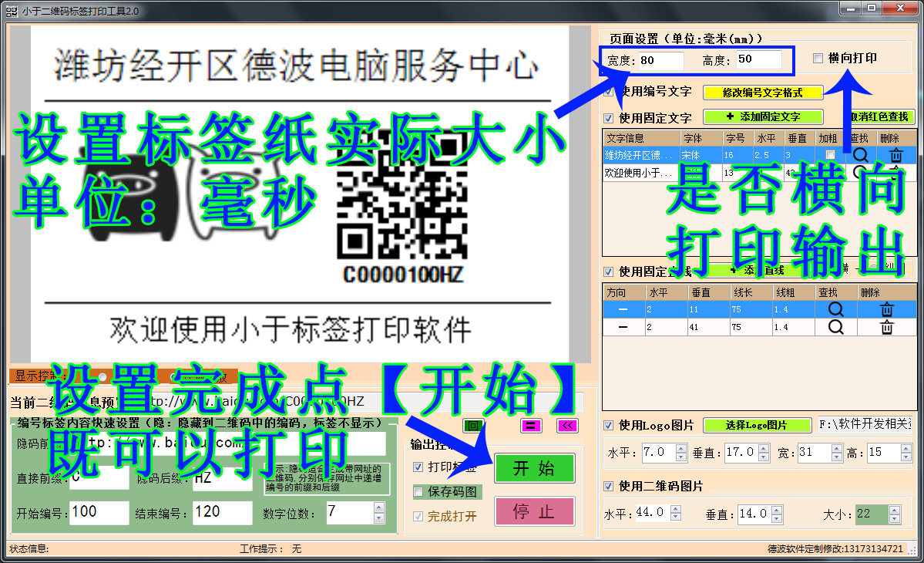Toggle the 打印标签 checkbox
The width and height of the screenshot is (924, 563).
pos(418,467)
